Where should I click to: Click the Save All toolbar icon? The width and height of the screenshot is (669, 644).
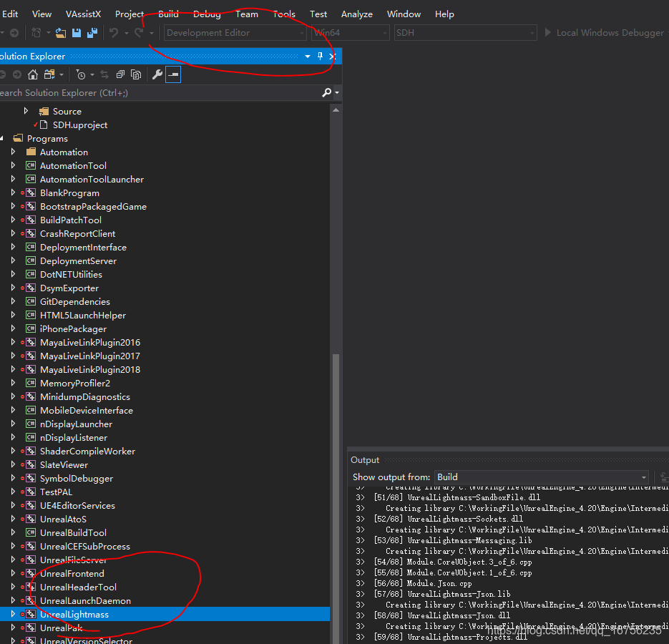(x=92, y=33)
